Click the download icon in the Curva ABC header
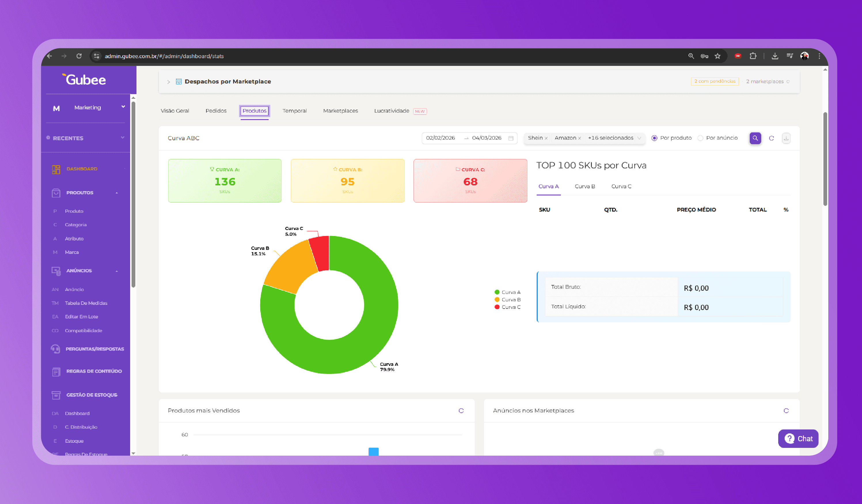862x504 pixels. 786,138
